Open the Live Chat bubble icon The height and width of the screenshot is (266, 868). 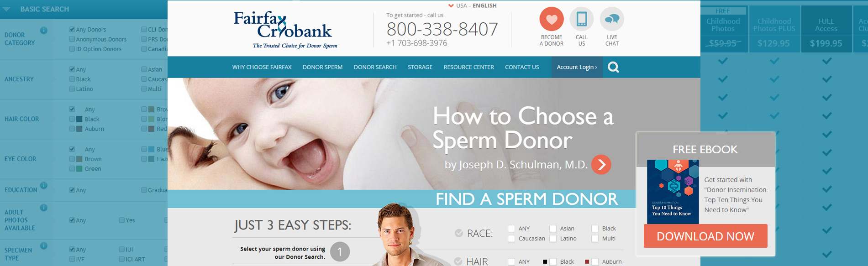tap(612, 19)
